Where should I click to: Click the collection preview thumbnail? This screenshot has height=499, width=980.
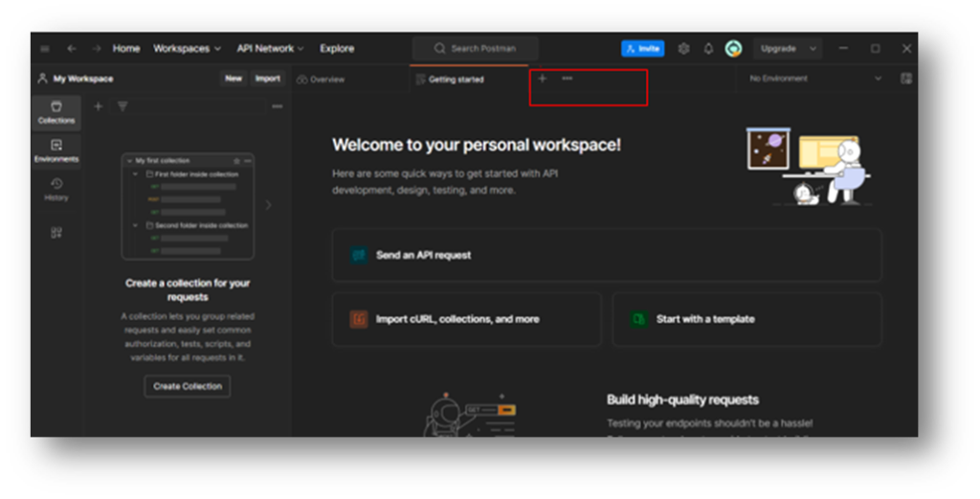click(x=188, y=206)
